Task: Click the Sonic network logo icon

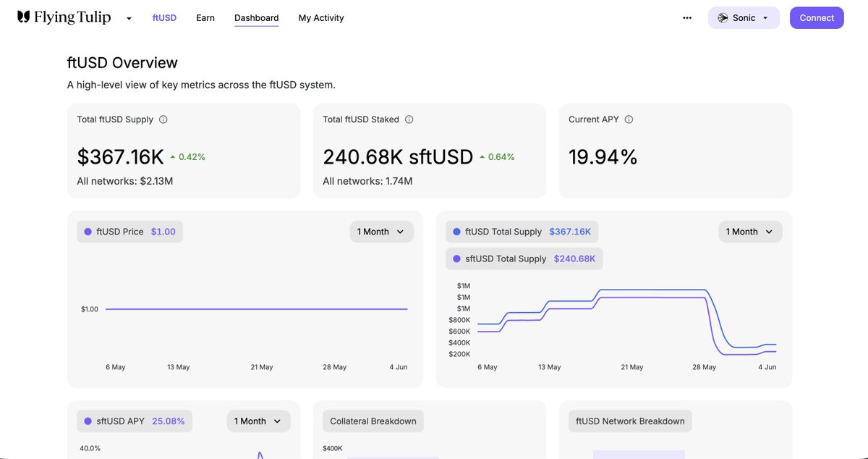Action: [723, 18]
